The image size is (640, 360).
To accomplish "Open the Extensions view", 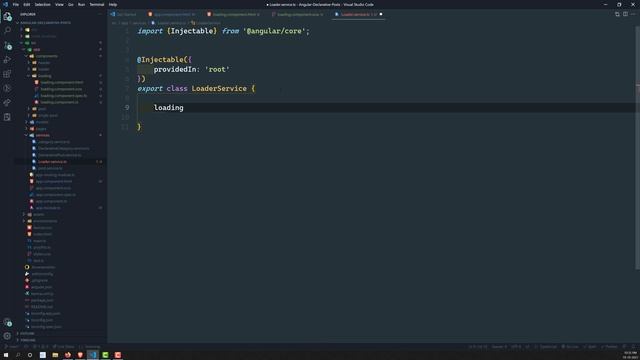I will [x=7, y=74].
